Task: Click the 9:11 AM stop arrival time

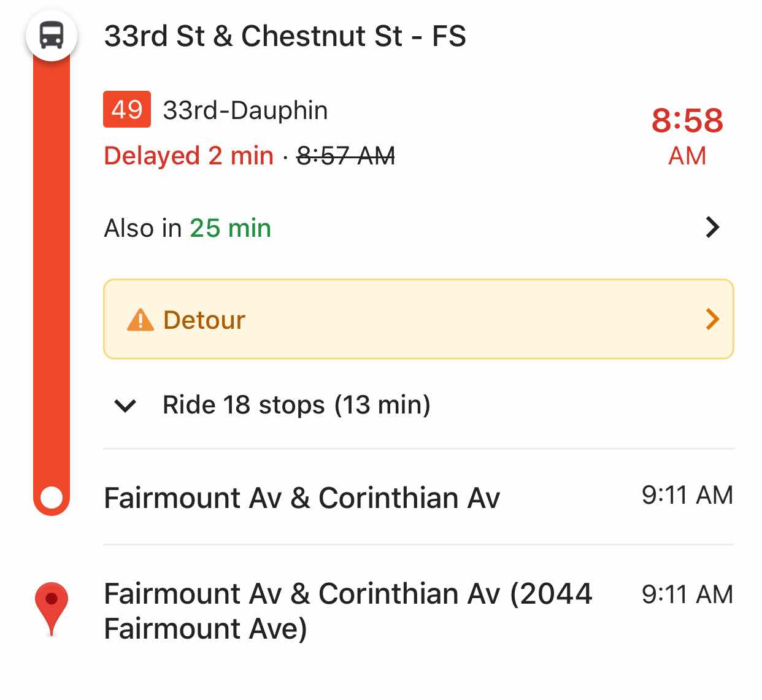Action: (687, 495)
